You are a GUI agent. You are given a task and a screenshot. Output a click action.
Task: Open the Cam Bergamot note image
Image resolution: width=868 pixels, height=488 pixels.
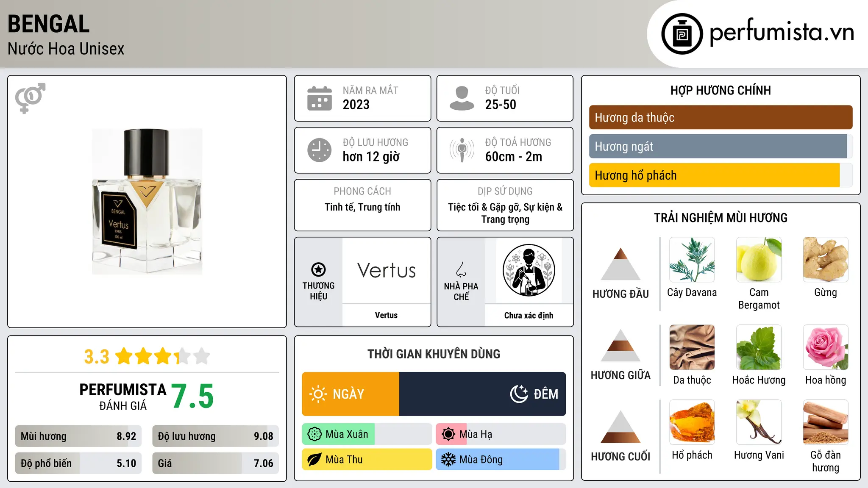[759, 260]
